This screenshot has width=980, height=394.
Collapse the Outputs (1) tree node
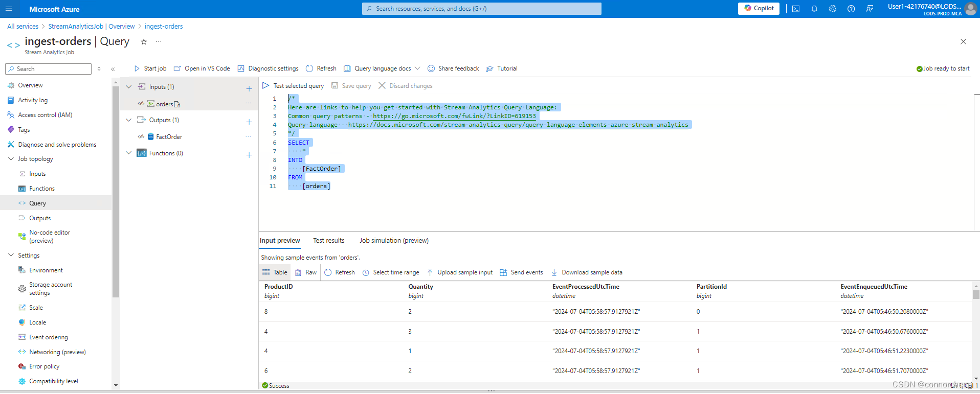click(x=129, y=120)
